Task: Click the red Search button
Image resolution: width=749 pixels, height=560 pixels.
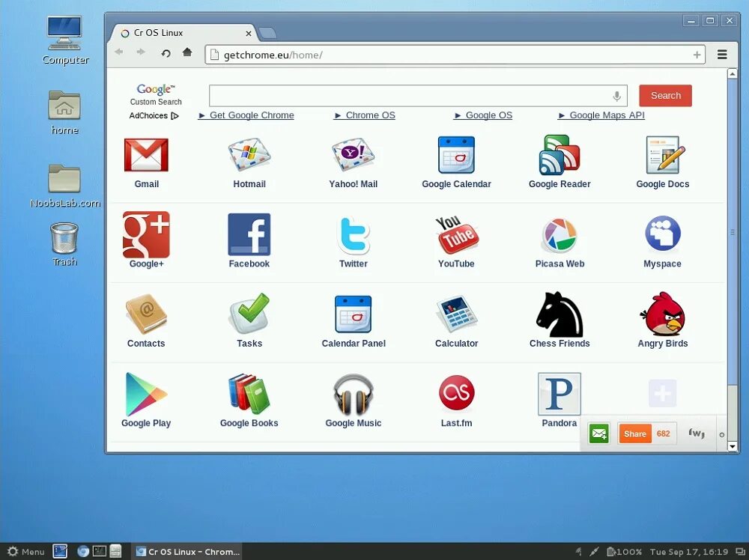Action: pyautogui.click(x=665, y=96)
